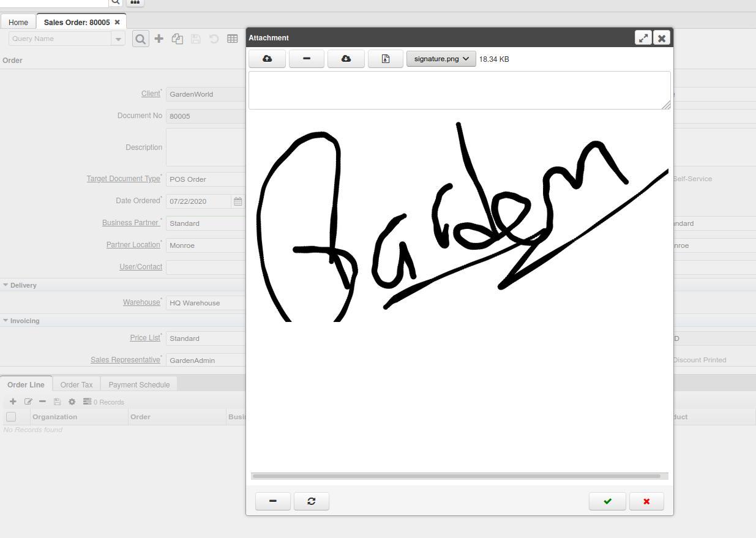
Task: Click the delete-all minus button at dialog bottom
Action: (272, 501)
